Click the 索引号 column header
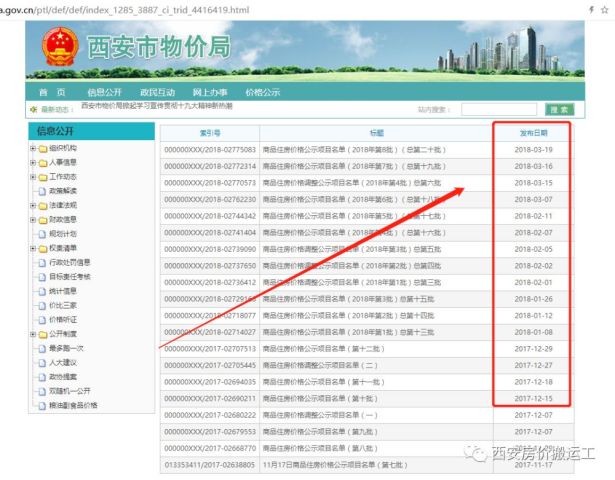615x480 pixels. point(210,133)
